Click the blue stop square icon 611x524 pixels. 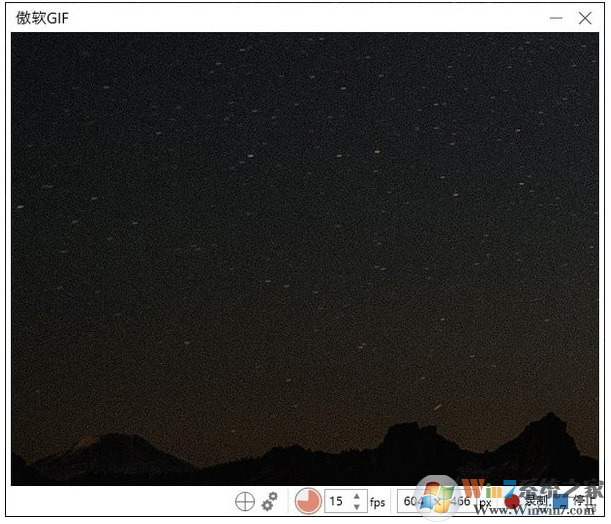(561, 502)
